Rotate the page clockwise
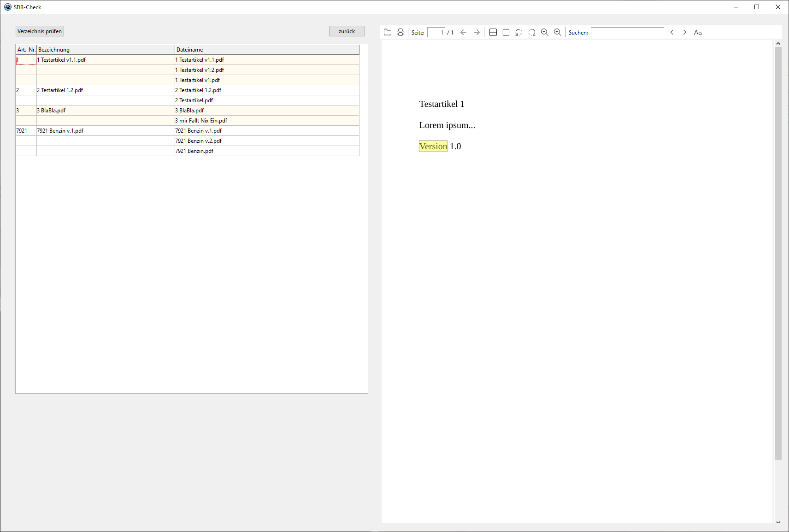This screenshot has width=789, height=532. click(x=532, y=32)
